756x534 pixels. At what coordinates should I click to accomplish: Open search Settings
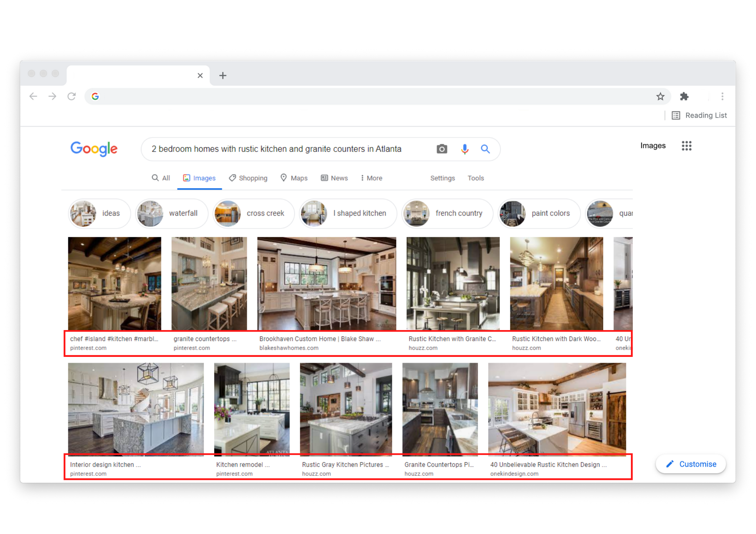(x=442, y=178)
